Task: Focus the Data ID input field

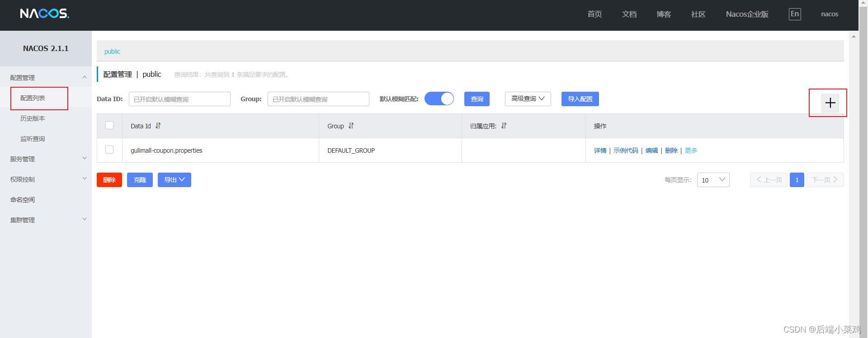Action: [x=179, y=99]
